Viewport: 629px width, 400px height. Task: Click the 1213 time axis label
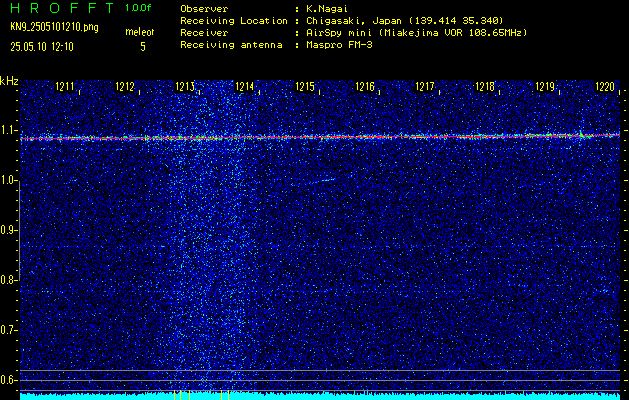click(185, 86)
